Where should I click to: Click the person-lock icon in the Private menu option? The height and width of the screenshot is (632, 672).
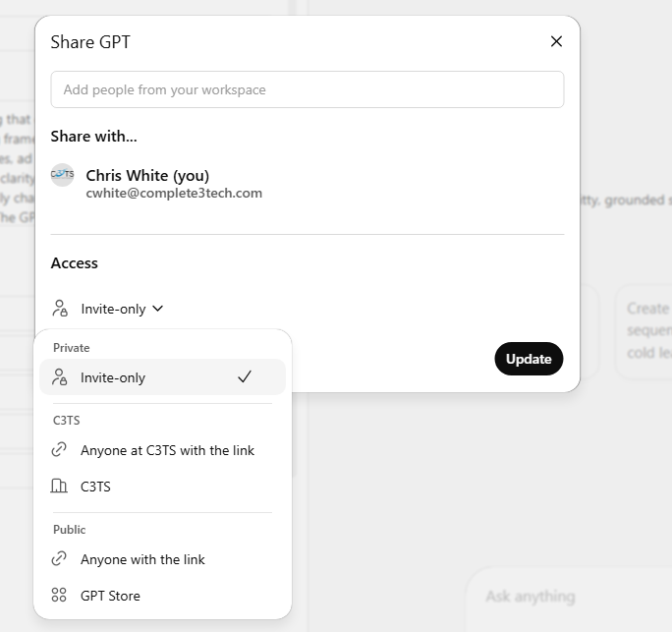60,377
